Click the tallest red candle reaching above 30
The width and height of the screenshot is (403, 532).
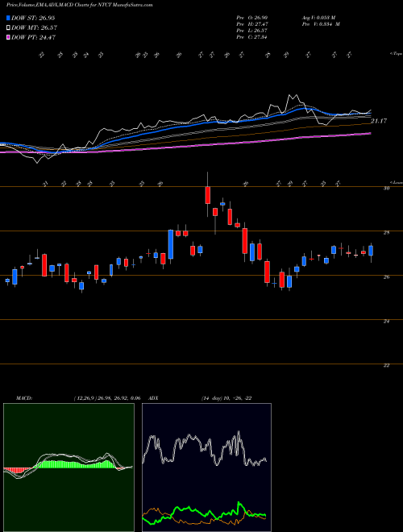pyautogui.click(x=208, y=195)
